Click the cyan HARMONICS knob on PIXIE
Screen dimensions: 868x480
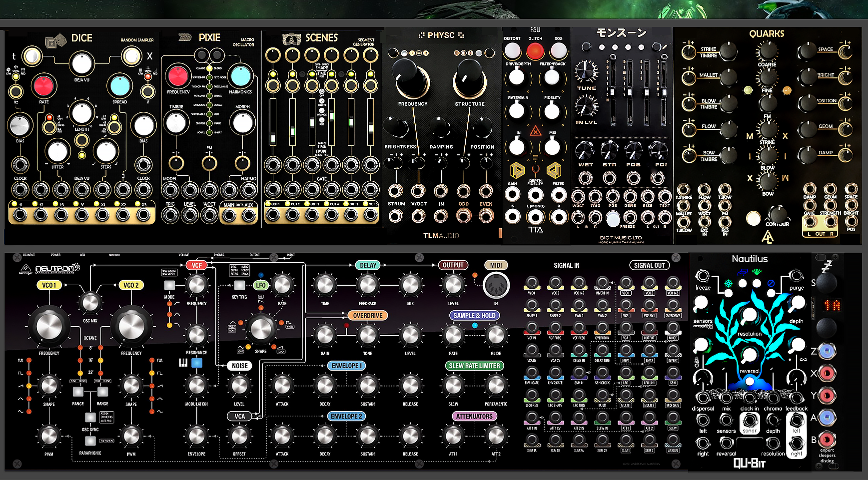[241, 75]
